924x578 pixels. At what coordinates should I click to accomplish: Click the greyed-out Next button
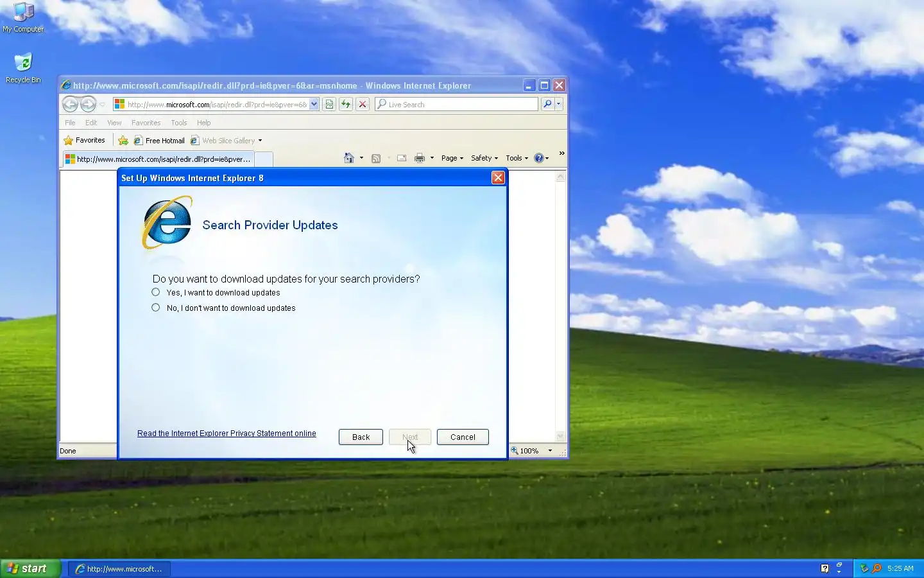[410, 437]
